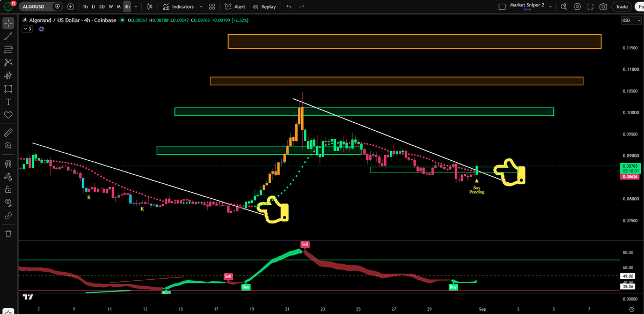The height and width of the screenshot is (314, 644).
Task: Remove all drawings with trash icon
Action: coord(9,233)
